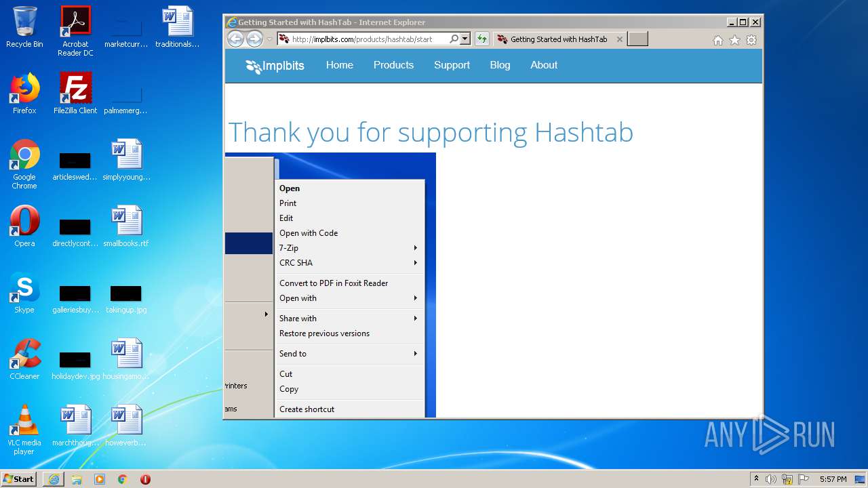Open Chrome from the taskbar
The height and width of the screenshot is (488, 868).
pyautogui.click(x=123, y=479)
